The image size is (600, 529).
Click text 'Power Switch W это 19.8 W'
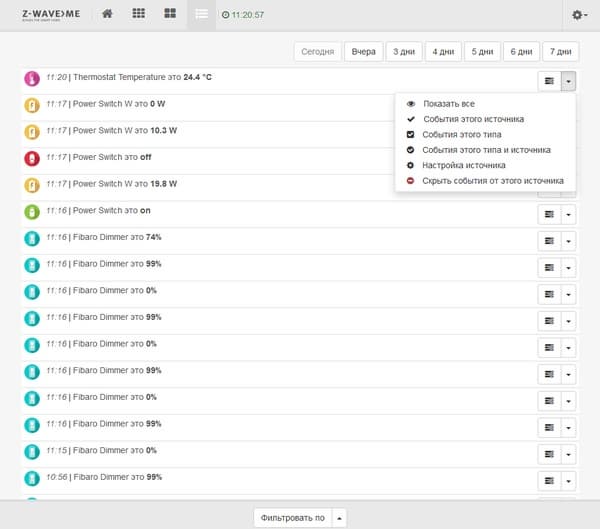tap(125, 184)
